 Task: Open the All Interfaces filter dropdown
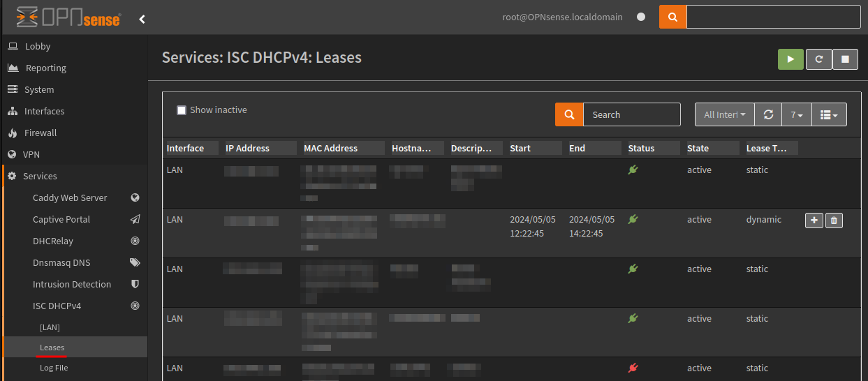point(725,114)
